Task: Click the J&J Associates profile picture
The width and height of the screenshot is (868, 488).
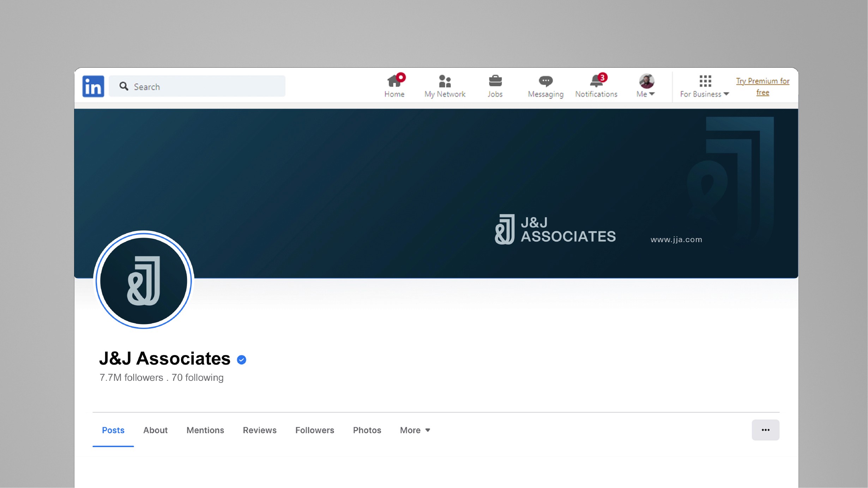Action: (x=144, y=281)
